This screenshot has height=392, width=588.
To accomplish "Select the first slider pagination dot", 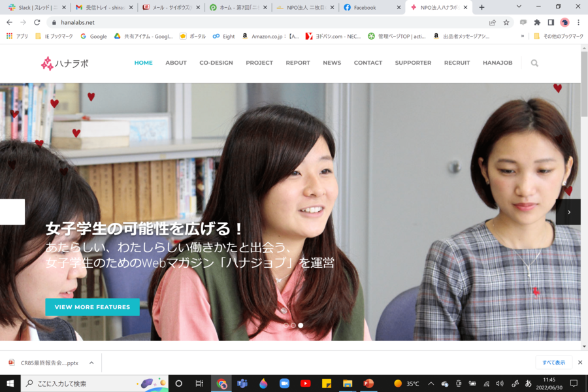I will [x=286, y=325].
